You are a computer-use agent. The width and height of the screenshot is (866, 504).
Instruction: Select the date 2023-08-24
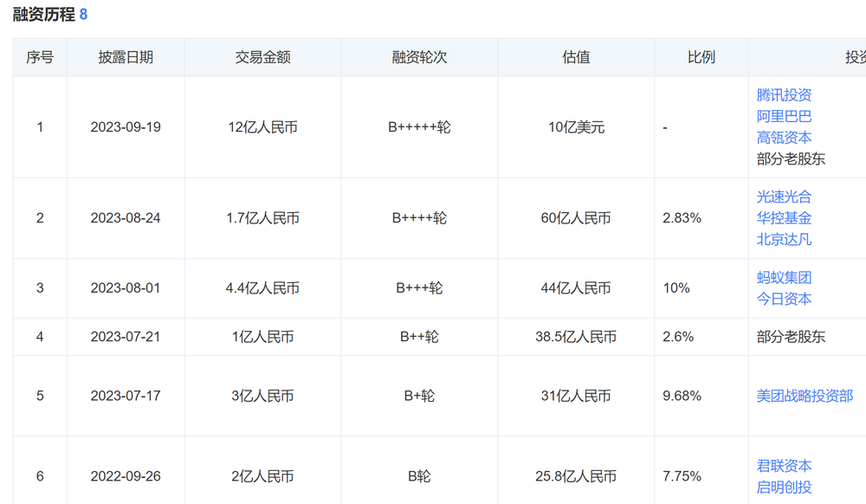point(126,218)
